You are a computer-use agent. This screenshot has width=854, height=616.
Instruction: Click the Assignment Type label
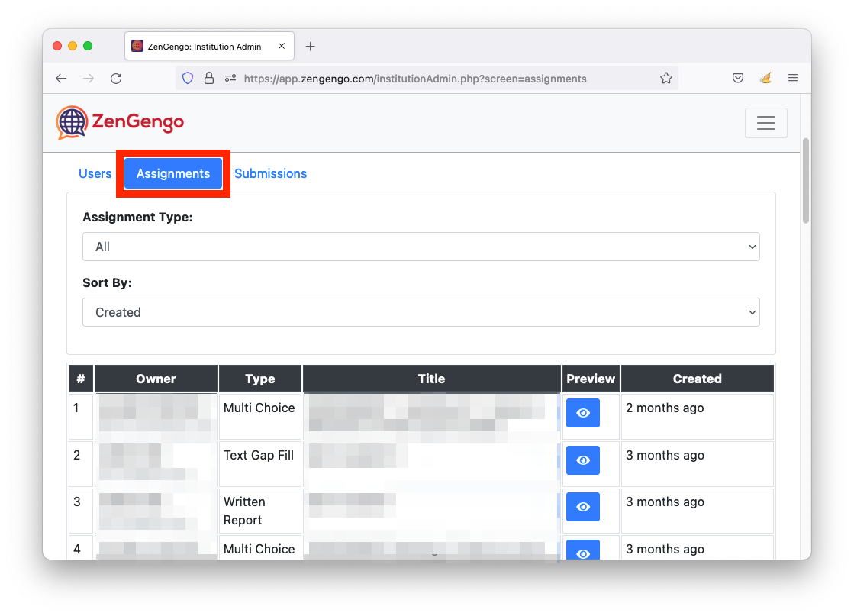coord(137,217)
